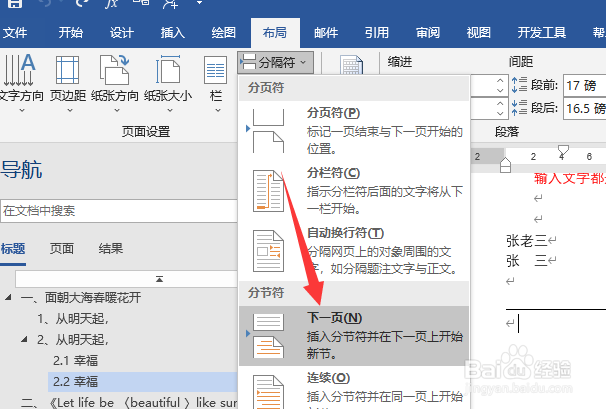606x409 pixels.
Task: Click the text 张老三 in the document
Action: [x=526, y=241]
